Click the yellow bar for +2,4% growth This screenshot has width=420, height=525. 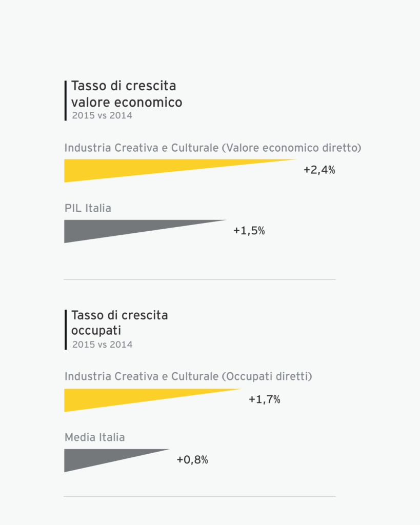(128, 170)
